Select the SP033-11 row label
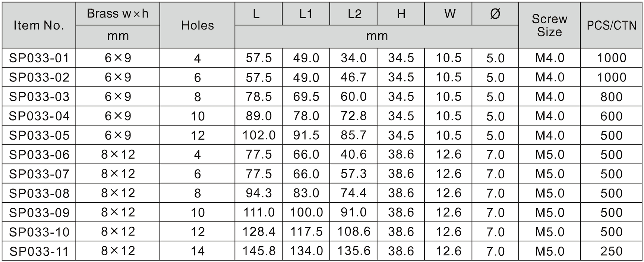 coord(39,251)
